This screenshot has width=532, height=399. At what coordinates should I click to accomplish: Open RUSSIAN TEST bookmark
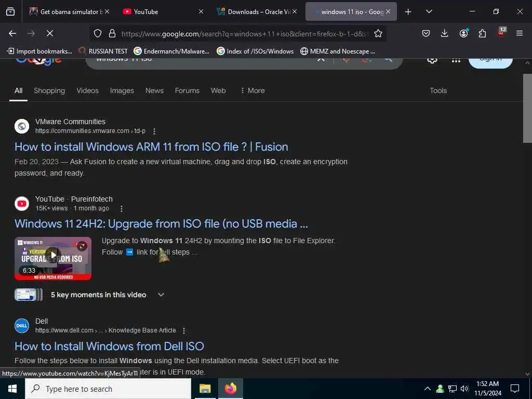pyautogui.click(x=103, y=51)
